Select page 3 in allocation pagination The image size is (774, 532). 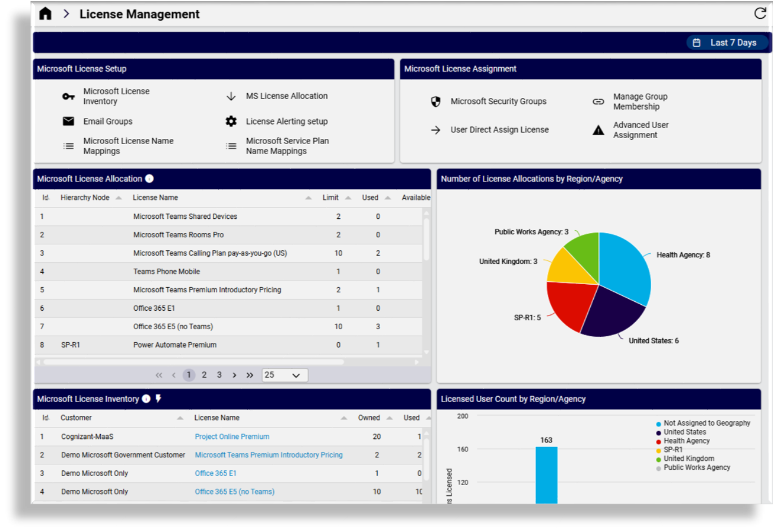click(x=219, y=375)
